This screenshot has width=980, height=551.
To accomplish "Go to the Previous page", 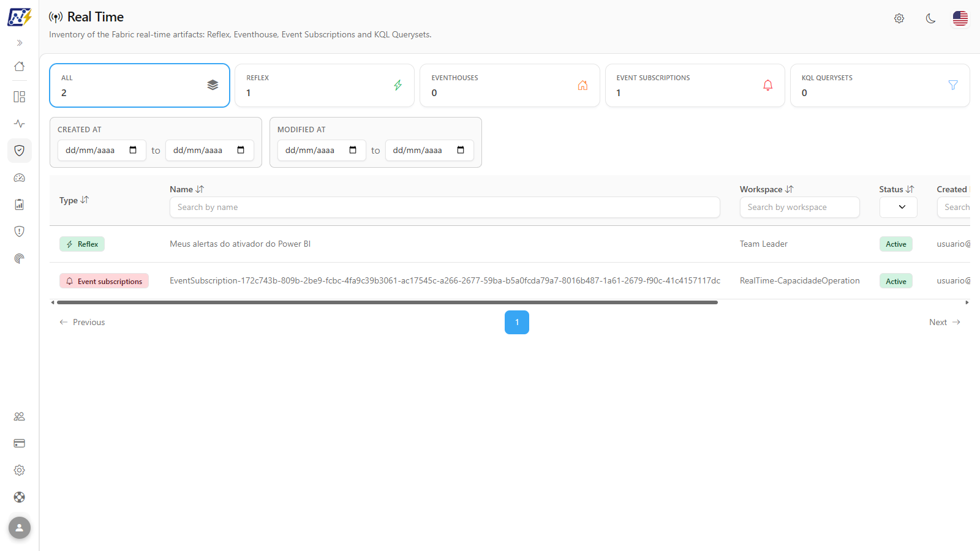I will tap(82, 322).
